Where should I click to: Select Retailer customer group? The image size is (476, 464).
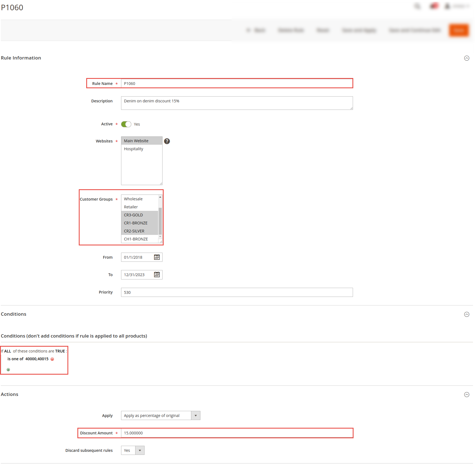pyautogui.click(x=140, y=207)
